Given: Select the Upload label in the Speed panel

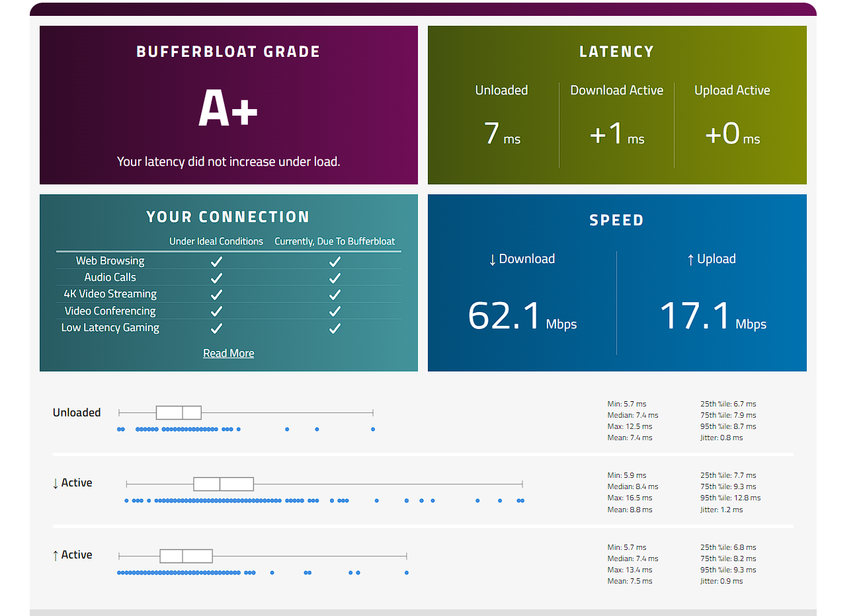Looking at the screenshot, I should [712, 259].
